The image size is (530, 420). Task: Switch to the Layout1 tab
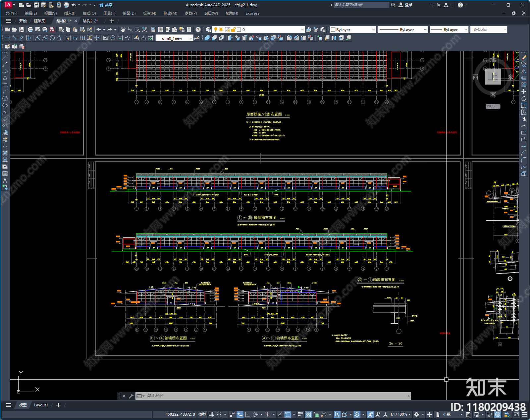41,405
